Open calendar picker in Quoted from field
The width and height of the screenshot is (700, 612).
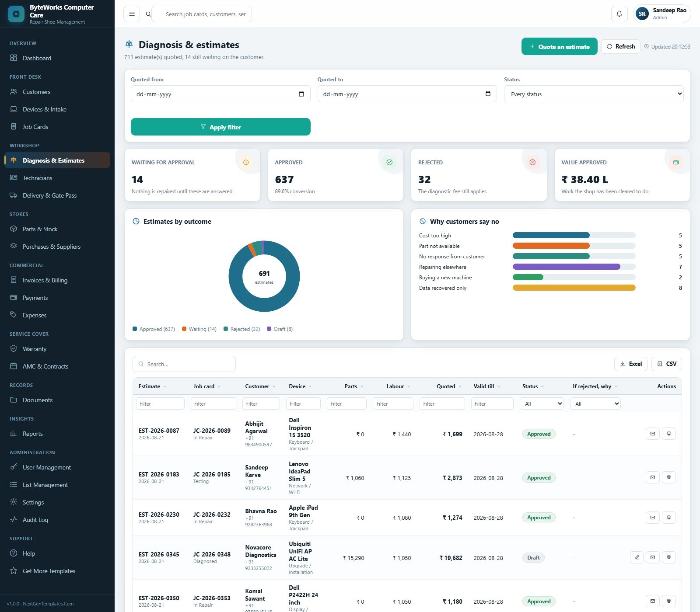pos(301,94)
